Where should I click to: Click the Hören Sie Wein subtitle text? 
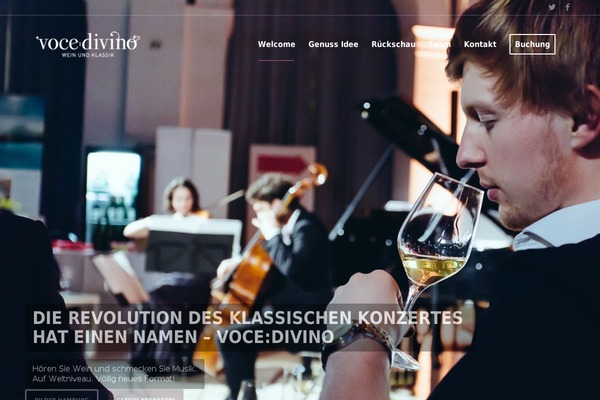point(114,374)
